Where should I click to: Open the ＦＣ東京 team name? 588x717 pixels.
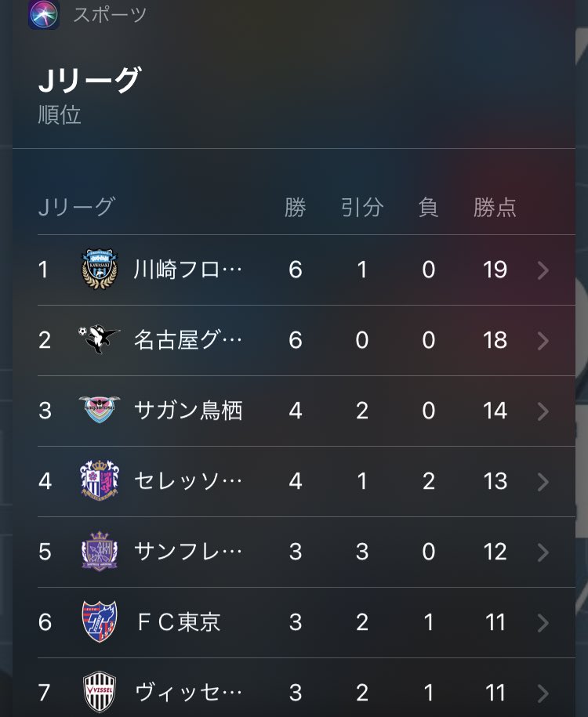coord(179,622)
